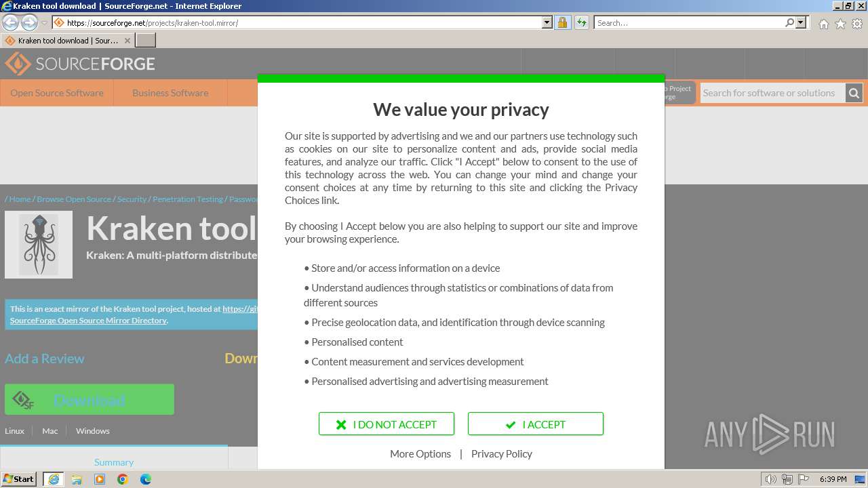Click the Kraken squid project thumbnail
The width and height of the screenshot is (868, 488).
click(x=39, y=245)
